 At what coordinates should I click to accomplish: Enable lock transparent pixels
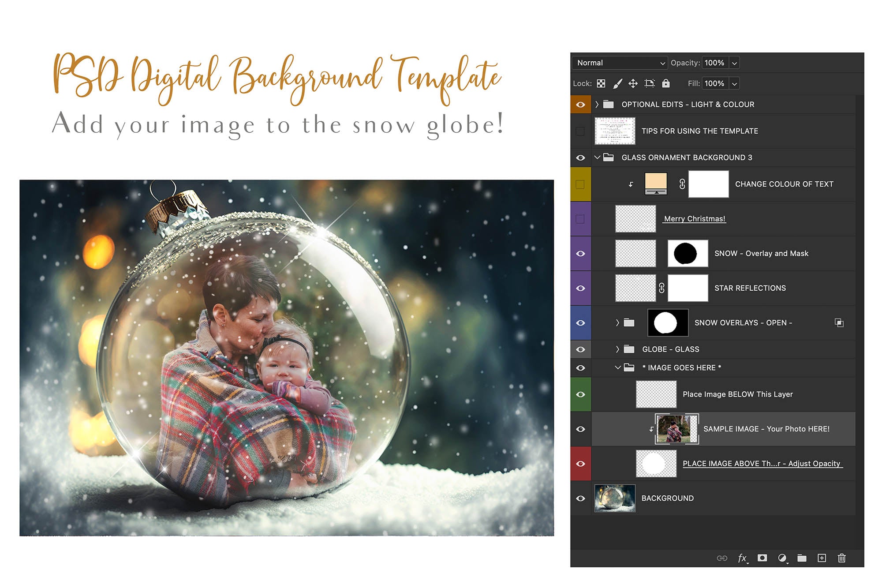tap(602, 83)
